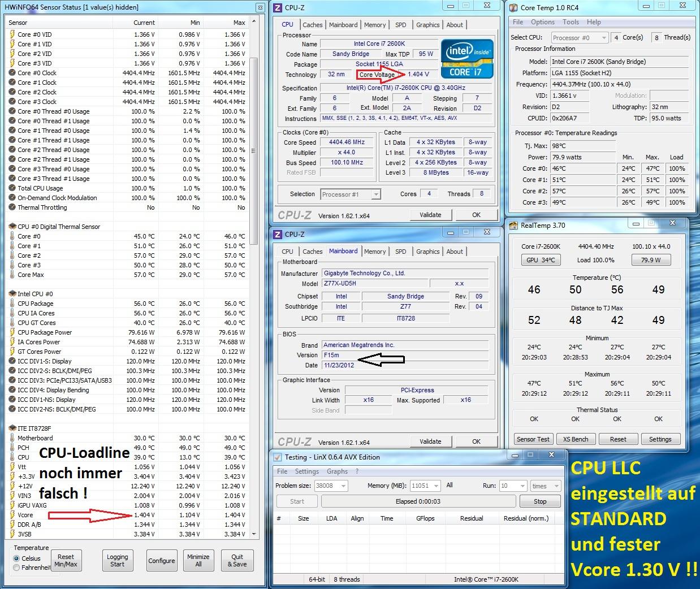The image size is (700, 589).
Task: Click the RealTemp Sensor Test button
Action: 533,439
